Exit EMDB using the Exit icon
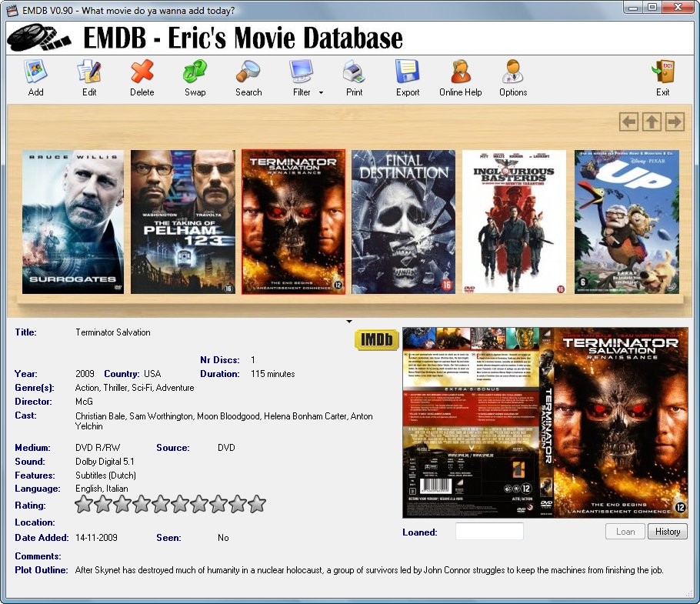The width and height of the screenshot is (700, 604). click(x=662, y=77)
